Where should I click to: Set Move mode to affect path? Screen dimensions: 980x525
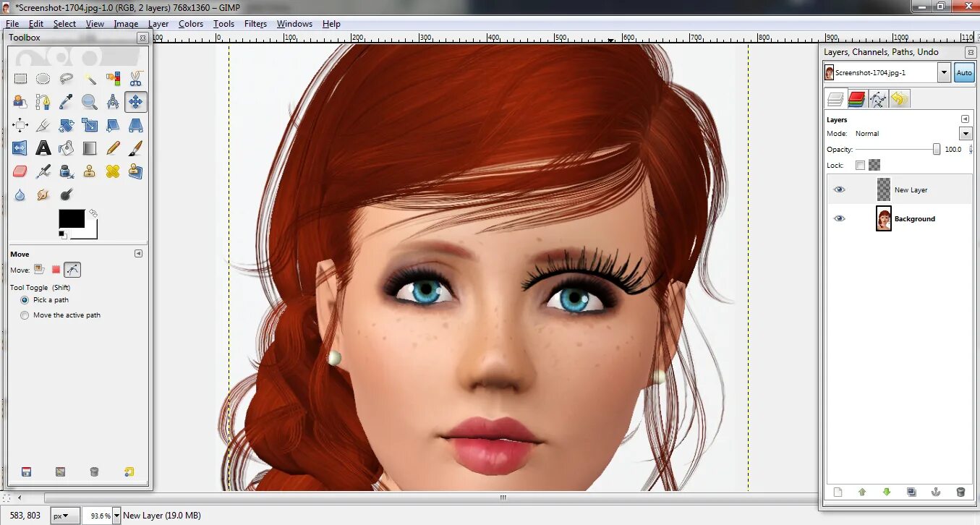click(72, 270)
